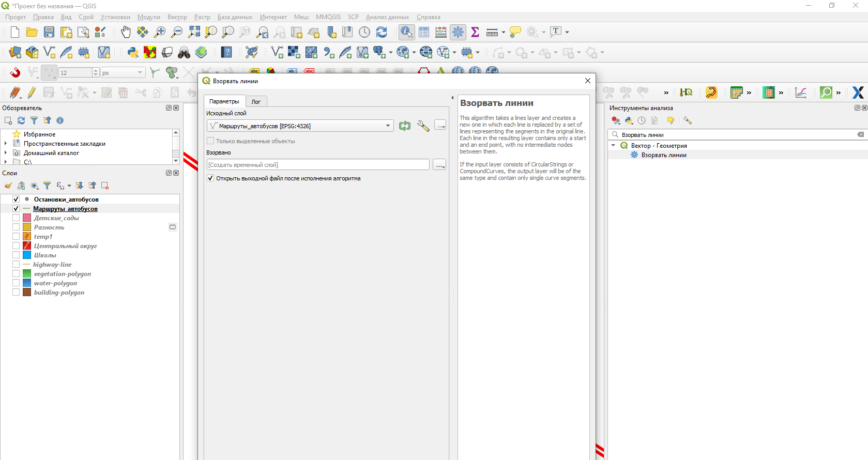Screen dimensions: 868x460
Task: Click the Refresh map icon
Action: pos(382,32)
